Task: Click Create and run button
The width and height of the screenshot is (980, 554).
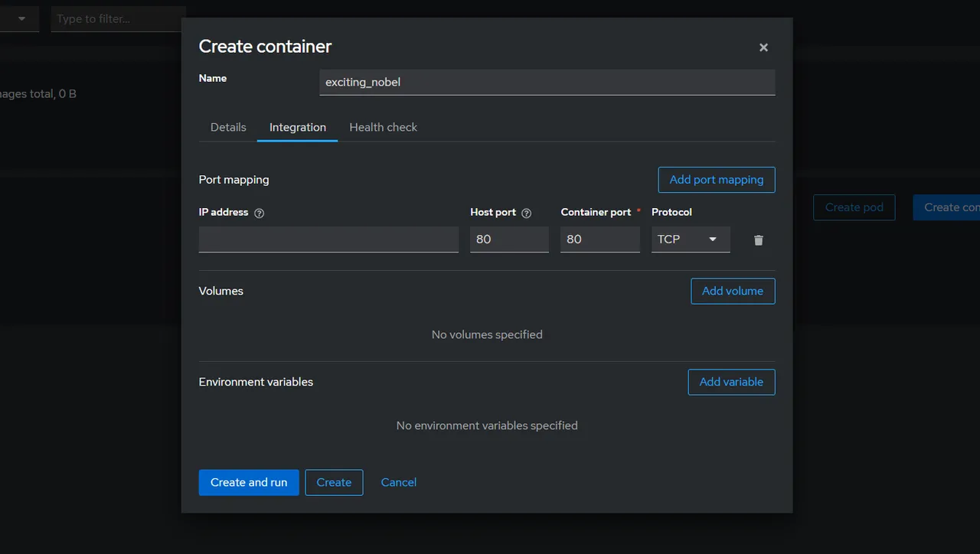Action: pos(249,482)
